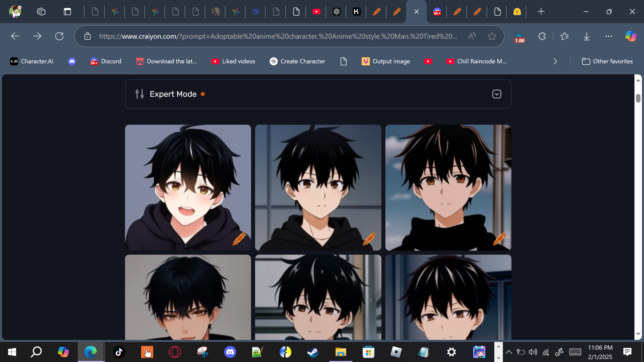
Task: Click the browser refresh icon
Action: (59, 36)
